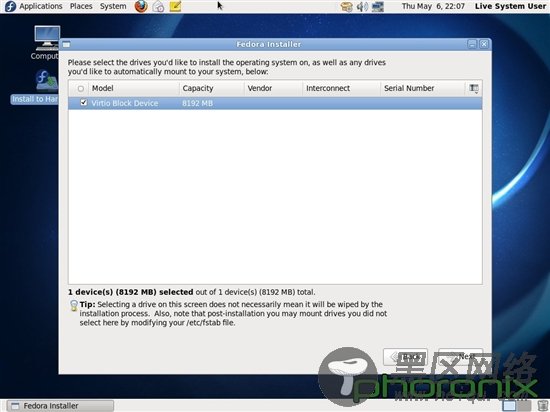
Task: Close the Fedora Installer window
Action: pos(484,44)
